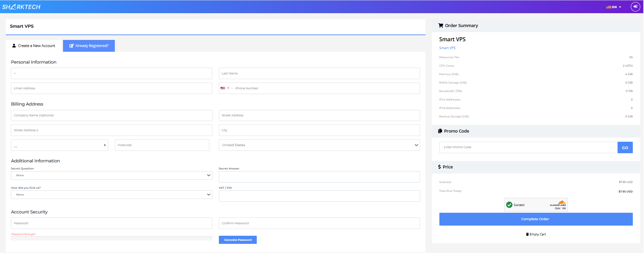Click the Cloudflare logo in widget

click(x=558, y=204)
